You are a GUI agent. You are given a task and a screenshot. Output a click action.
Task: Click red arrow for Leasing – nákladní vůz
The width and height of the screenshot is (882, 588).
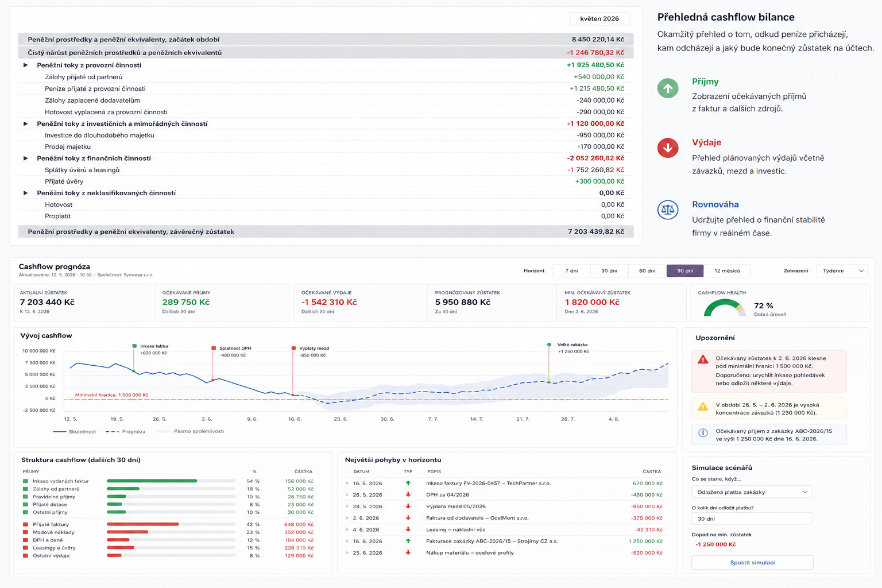pyautogui.click(x=408, y=529)
